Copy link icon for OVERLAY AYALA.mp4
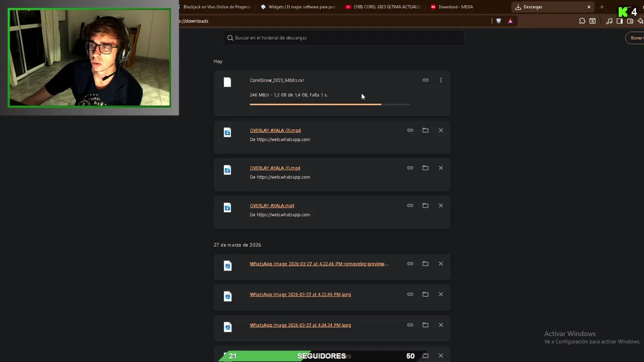Screen dimensions: 644x362 pos(410,206)
